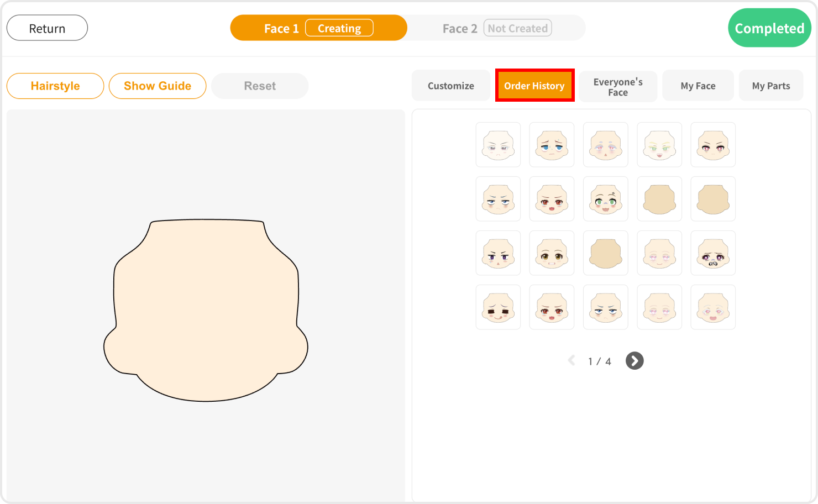Toggle the Show Guide option
Screen dimensions: 818x504
pos(158,86)
